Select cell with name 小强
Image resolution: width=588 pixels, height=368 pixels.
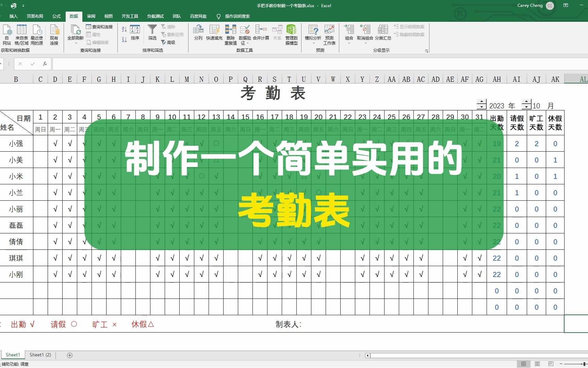[x=16, y=143]
